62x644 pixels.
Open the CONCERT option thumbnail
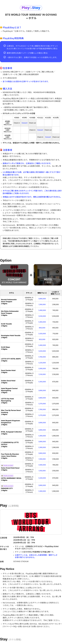tap(14, 275)
